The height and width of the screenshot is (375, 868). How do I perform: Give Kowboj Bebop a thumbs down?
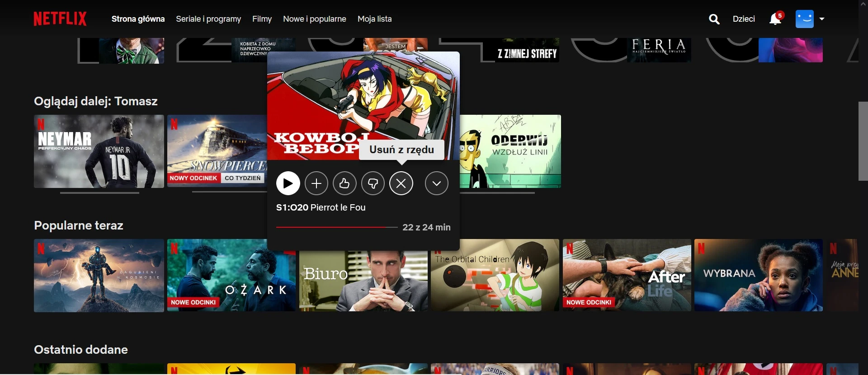(373, 183)
